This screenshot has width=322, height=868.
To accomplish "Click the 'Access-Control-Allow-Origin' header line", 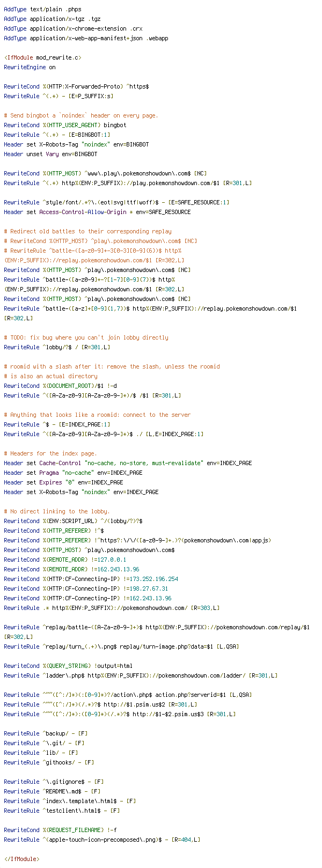I will (x=97, y=212).
